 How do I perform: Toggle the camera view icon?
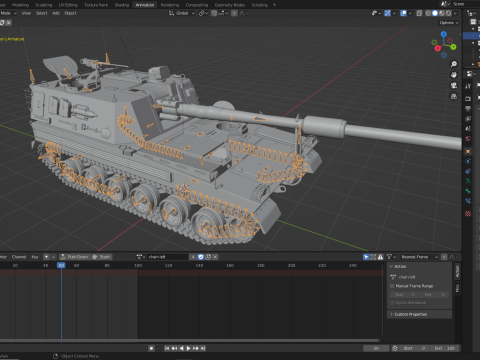point(454,86)
